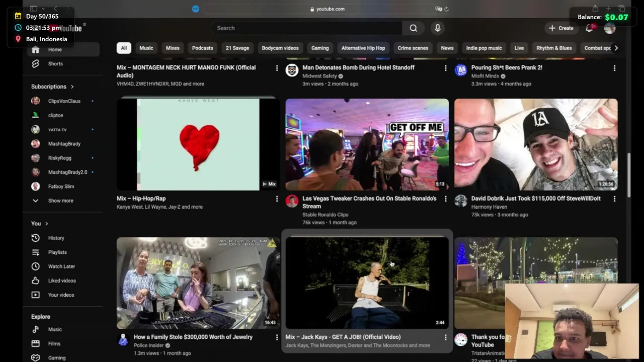
Task: Open YATTA TV subscription
Action: [x=63, y=130]
